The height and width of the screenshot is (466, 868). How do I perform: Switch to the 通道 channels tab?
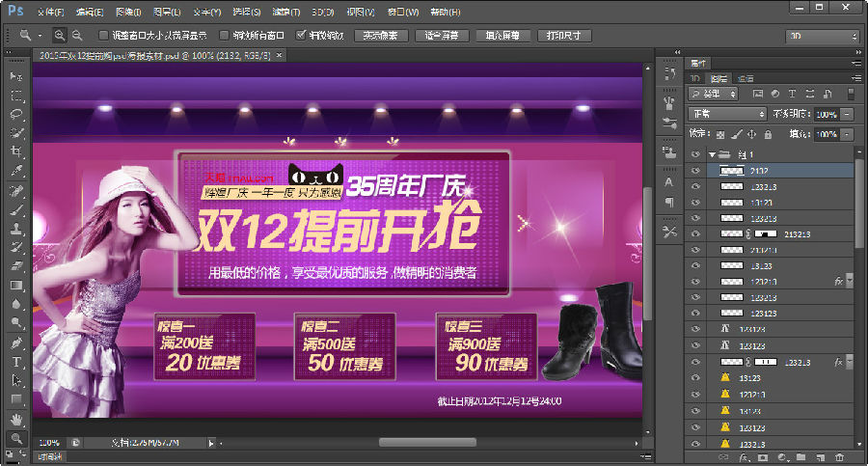tap(746, 79)
